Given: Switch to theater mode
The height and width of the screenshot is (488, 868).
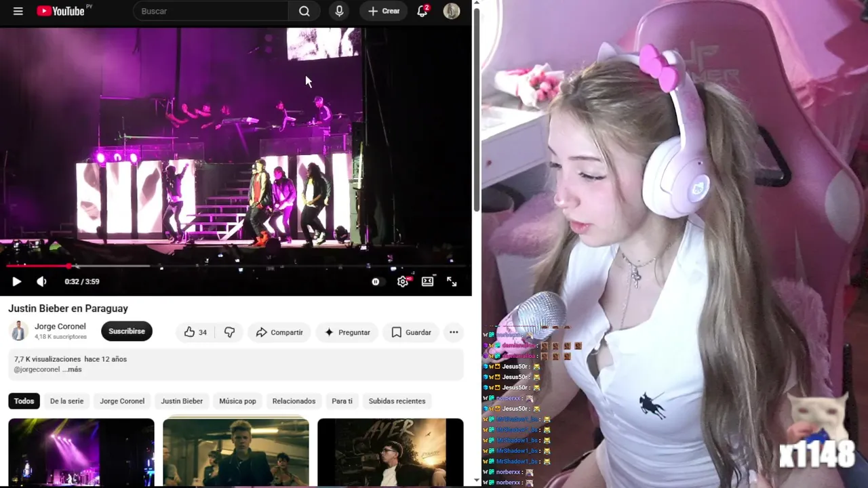Looking at the screenshot, I should coord(427,281).
